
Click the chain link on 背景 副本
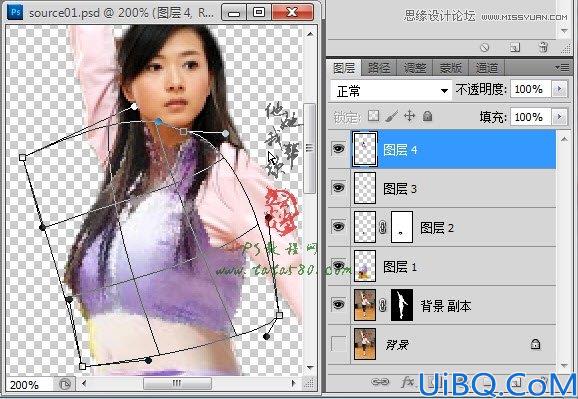[x=383, y=305]
